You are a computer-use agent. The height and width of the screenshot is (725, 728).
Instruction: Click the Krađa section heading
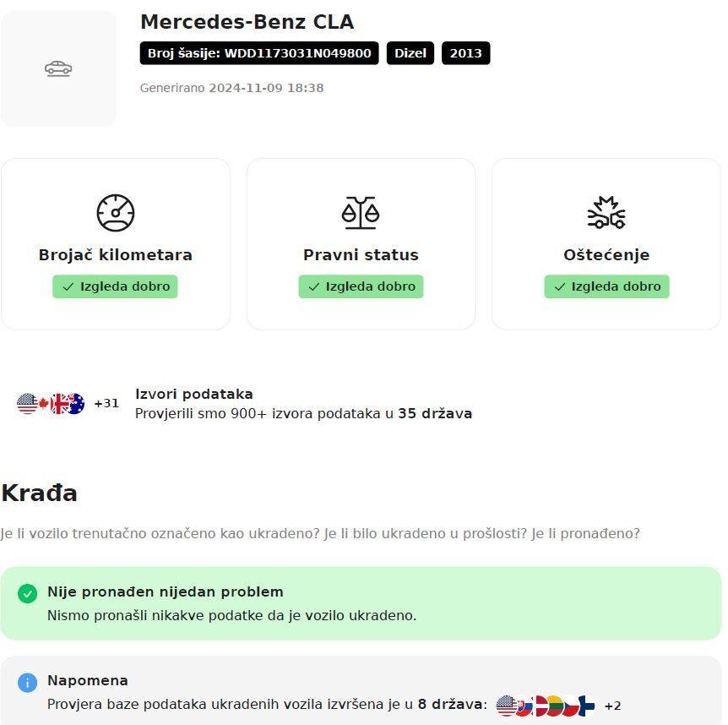[40, 493]
